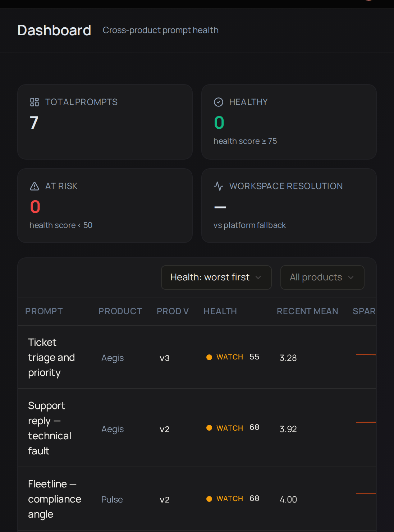
Task: Click the RECENT MEAN column header
Action: click(307, 311)
